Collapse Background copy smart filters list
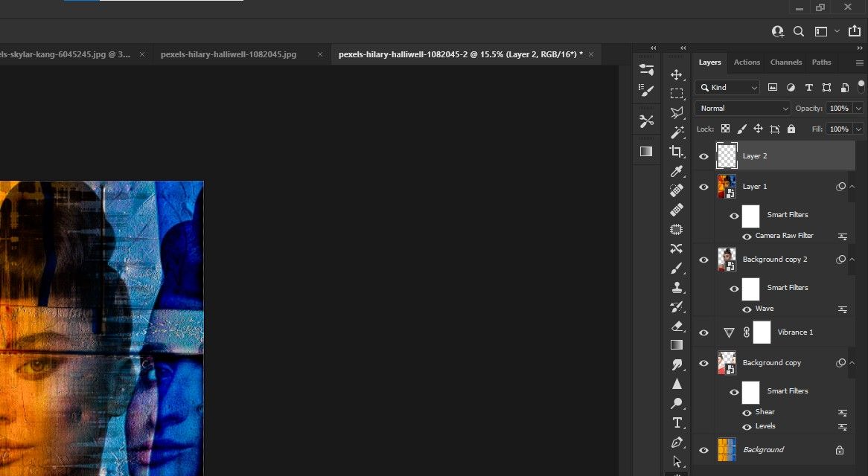 pos(852,363)
